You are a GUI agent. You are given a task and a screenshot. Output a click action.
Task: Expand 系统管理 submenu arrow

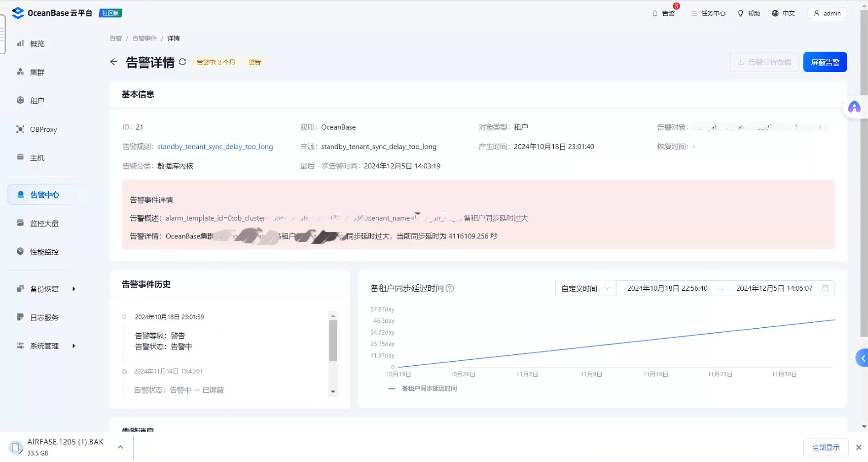[x=74, y=346]
